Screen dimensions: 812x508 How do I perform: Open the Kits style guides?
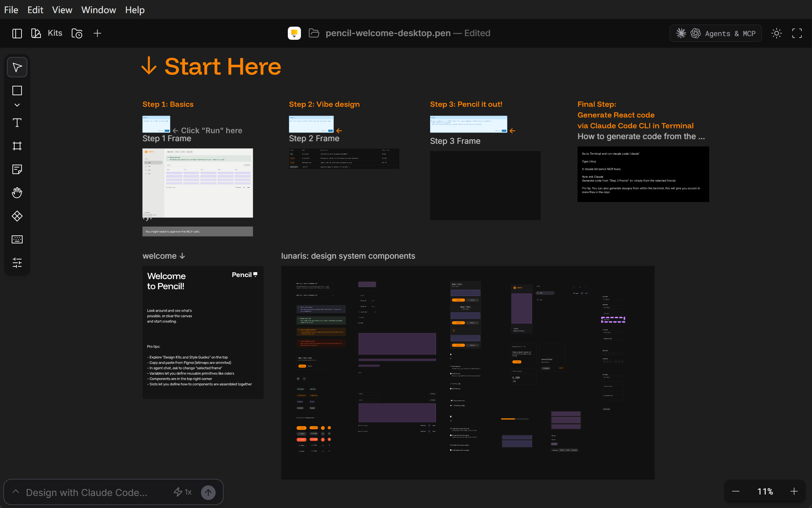pos(55,33)
